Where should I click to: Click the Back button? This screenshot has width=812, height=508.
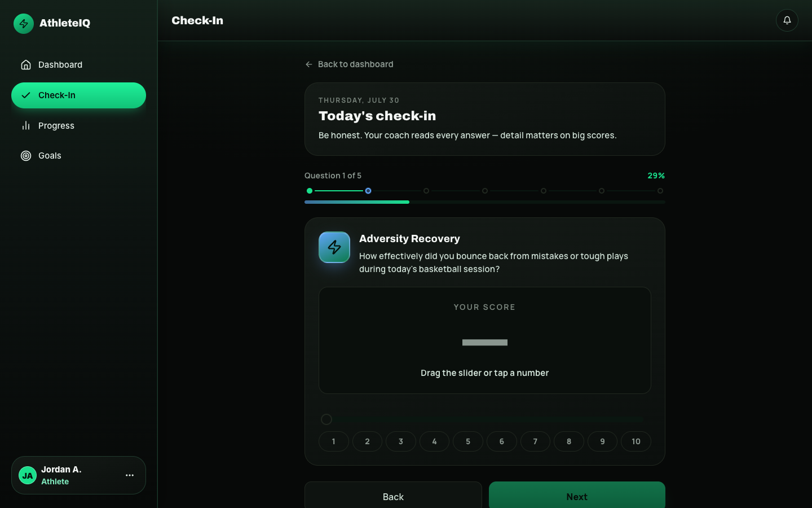click(393, 495)
